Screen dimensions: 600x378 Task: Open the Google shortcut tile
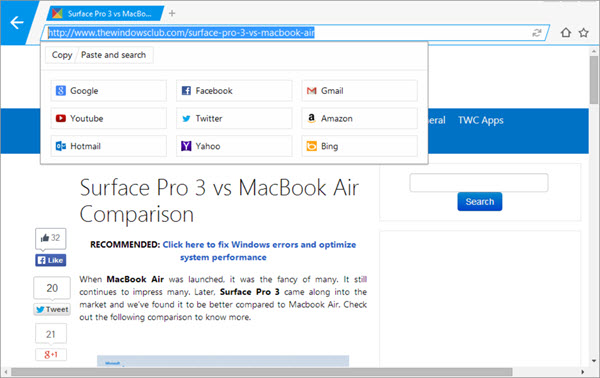tap(109, 91)
